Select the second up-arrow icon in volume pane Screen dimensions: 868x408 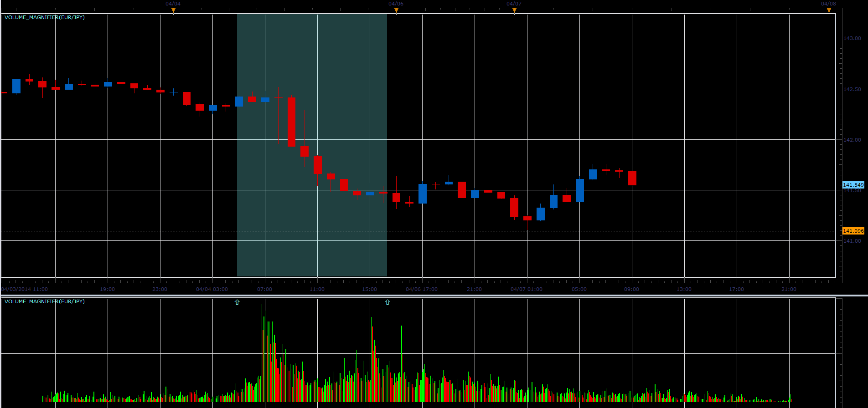(x=387, y=302)
